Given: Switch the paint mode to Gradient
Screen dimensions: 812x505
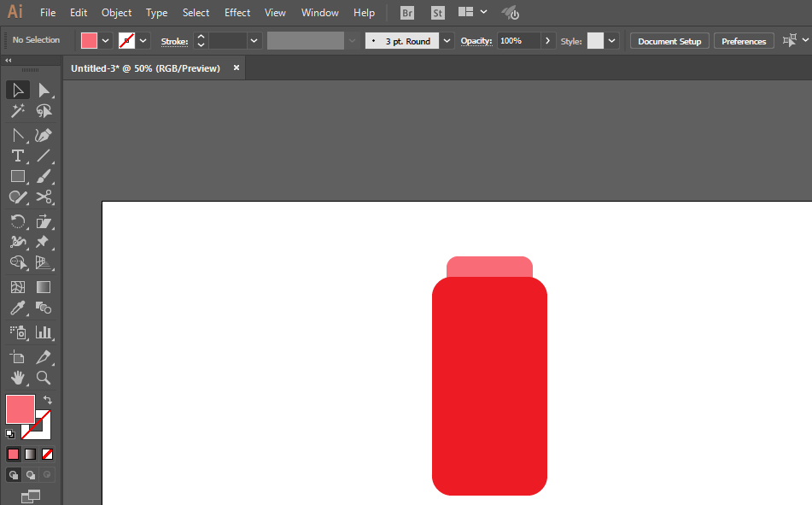Looking at the screenshot, I should [31, 454].
